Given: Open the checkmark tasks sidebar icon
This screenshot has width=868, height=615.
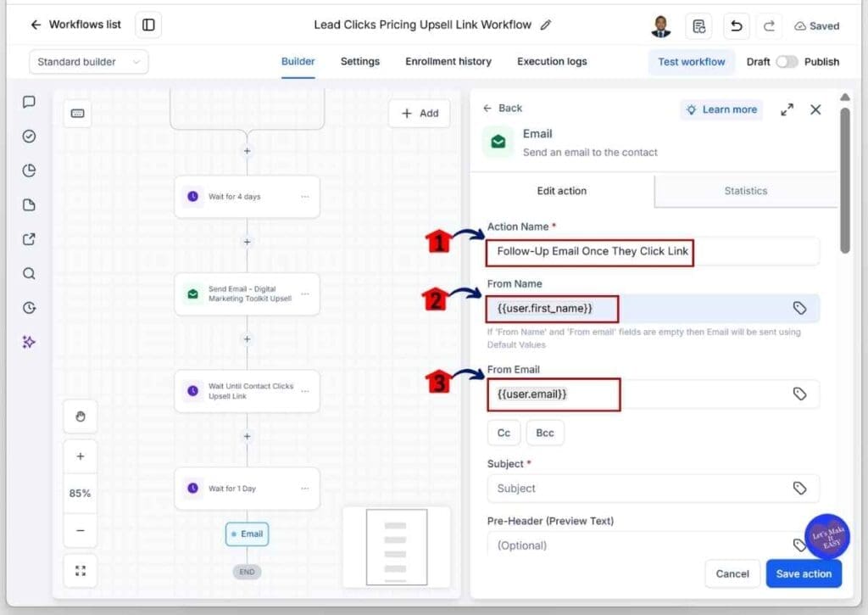Looking at the screenshot, I should [x=30, y=137].
